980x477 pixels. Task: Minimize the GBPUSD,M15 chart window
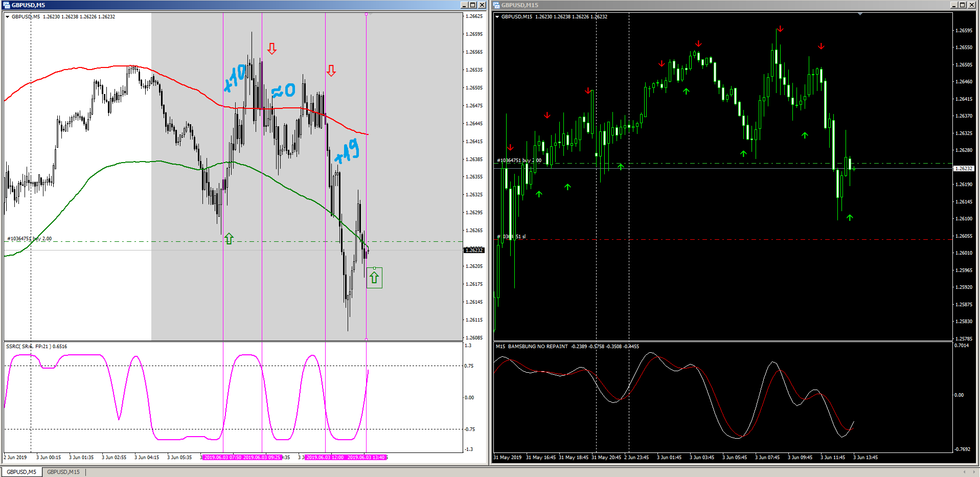[x=953, y=5]
